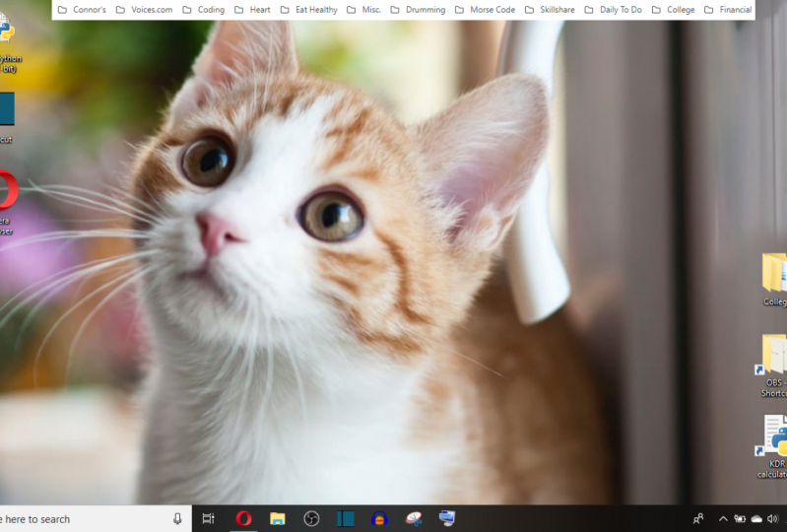The height and width of the screenshot is (532, 787).
Task: Open the teal two-panel app in taskbar
Action: tap(346, 518)
